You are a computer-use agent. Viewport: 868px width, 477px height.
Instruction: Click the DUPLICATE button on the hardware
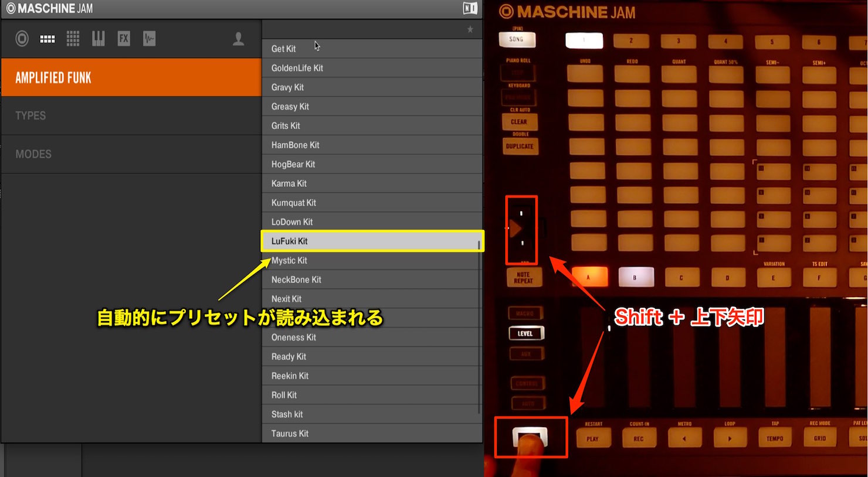coord(519,146)
